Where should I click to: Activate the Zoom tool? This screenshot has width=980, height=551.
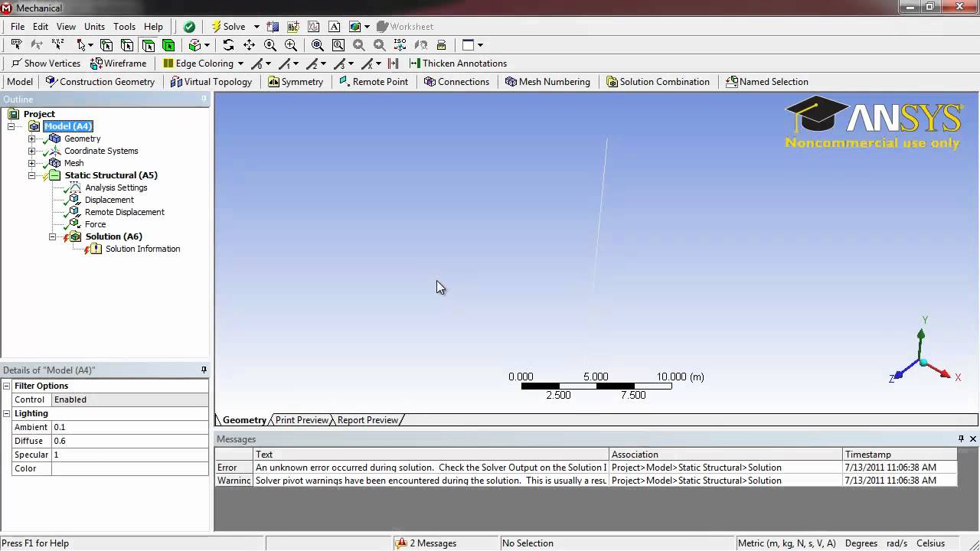pos(269,45)
